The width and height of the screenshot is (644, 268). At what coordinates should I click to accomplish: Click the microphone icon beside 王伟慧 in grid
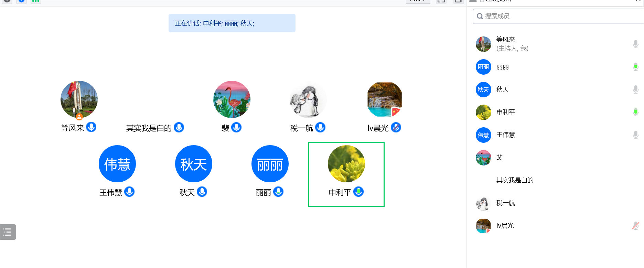[x=129, y=192]
